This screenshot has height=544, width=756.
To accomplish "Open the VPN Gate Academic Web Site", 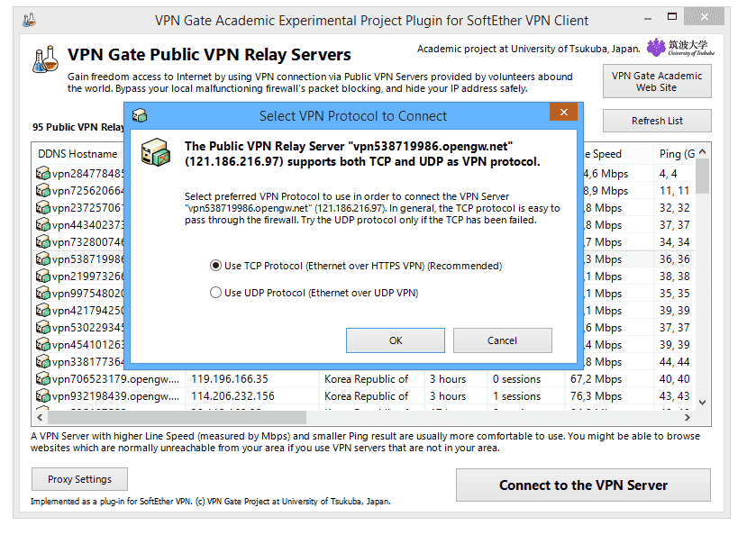I will 656,82.
